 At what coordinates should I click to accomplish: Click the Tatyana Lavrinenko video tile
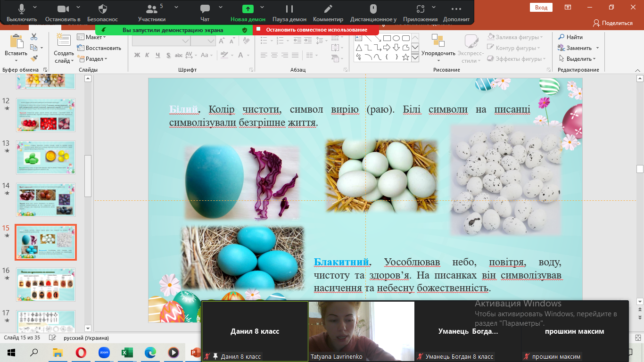click(362, 332)
